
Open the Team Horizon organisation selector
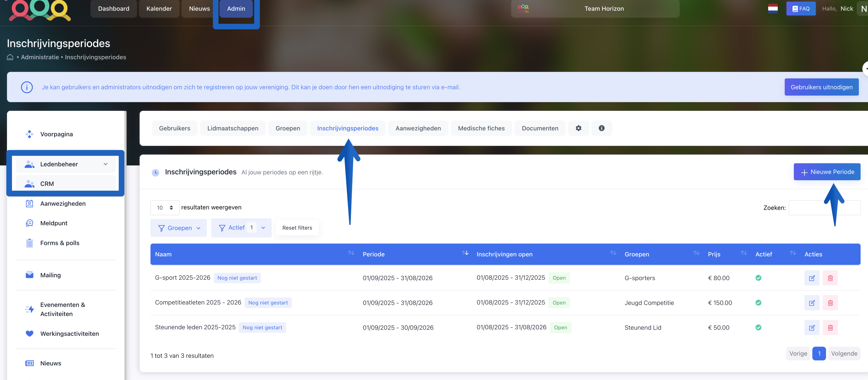(x=595, y=9)
